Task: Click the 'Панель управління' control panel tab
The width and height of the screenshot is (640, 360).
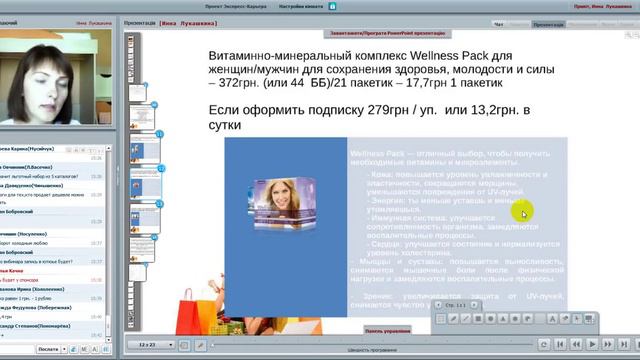Action: point(387,331)
